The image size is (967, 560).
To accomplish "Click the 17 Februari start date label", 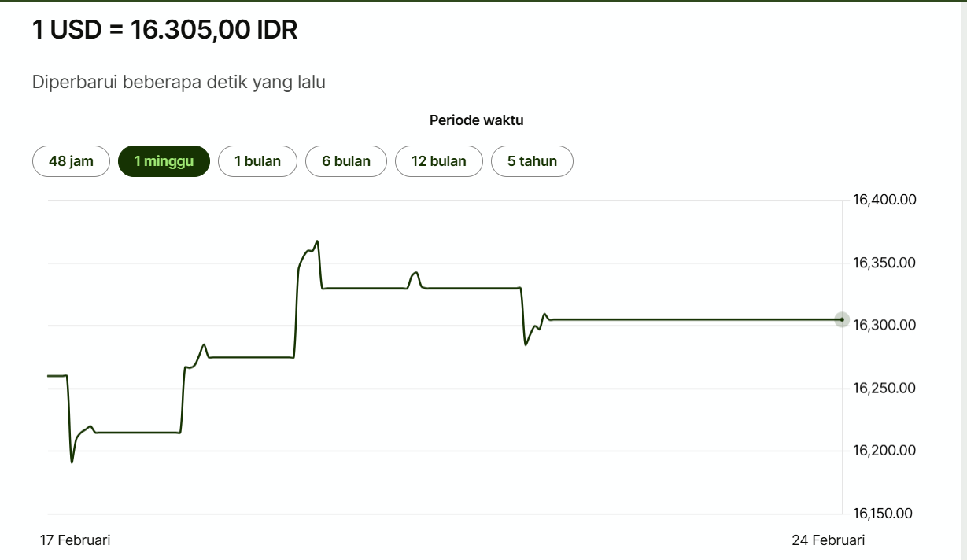I will pyautogui.click(x=76, y=540).
